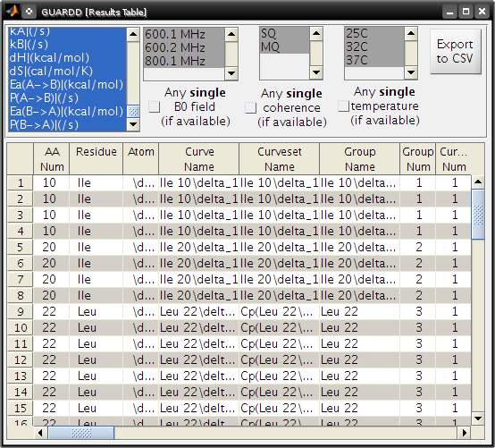Click down arrow of temperature list scrollbar
This screenshot has width=495, height=448.
point(411,72)
